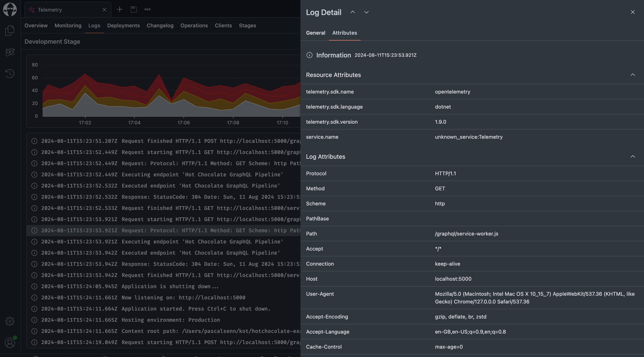Open the API atom icon in sidebar
Screen dimensions: 644x357
tap(10, 52)
